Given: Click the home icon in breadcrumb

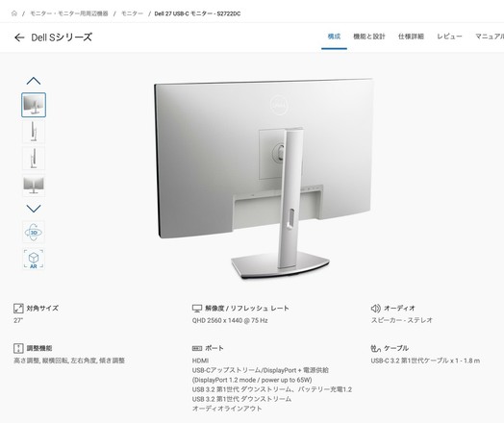Looking at the screenshot, I should (14, 13).
